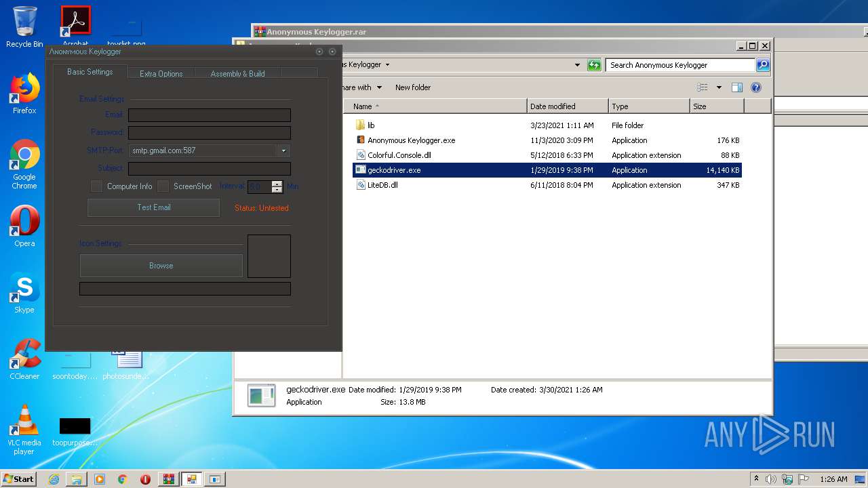This screenshot has height=488, width=868.
Task: Open the Skype desktop shortcut
Action: 24,293
